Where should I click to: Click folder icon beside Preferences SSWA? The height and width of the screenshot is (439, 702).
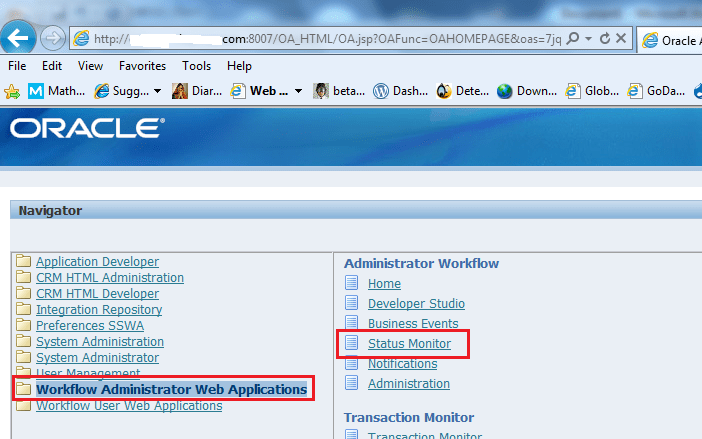pos(23,325)
